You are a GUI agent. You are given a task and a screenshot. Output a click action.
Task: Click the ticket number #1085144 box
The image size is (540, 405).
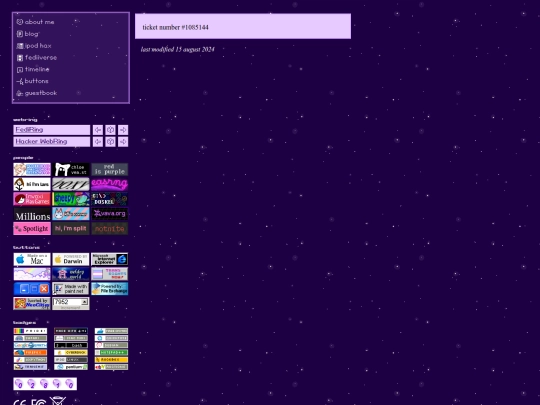[x=243, y=26]
